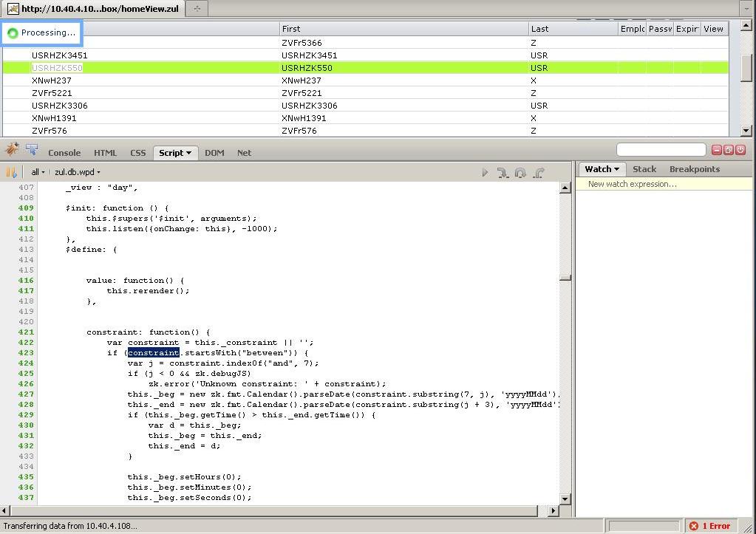Select the USRHZK3451 row in the grid
The image size is (756, 534).
pos(366,55)
